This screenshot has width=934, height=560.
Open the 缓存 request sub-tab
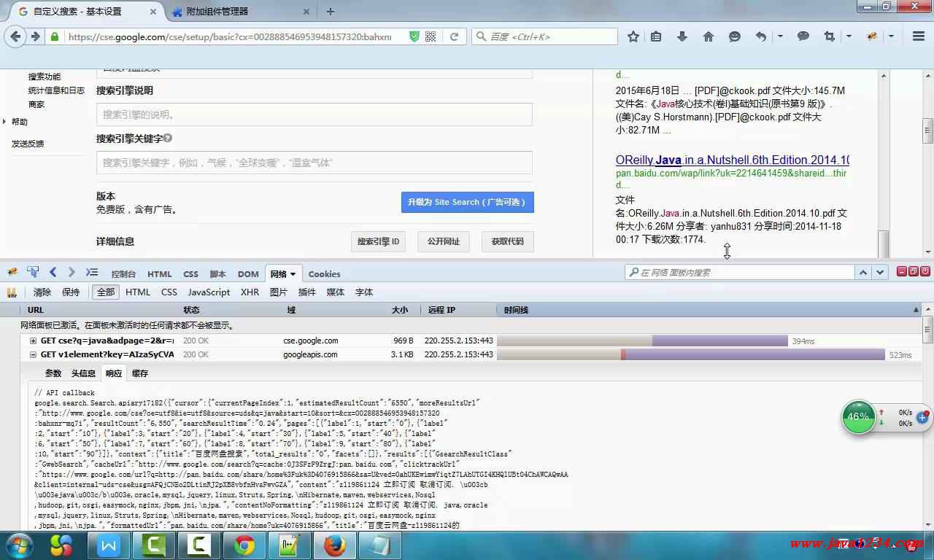click(x=140, y=373)
